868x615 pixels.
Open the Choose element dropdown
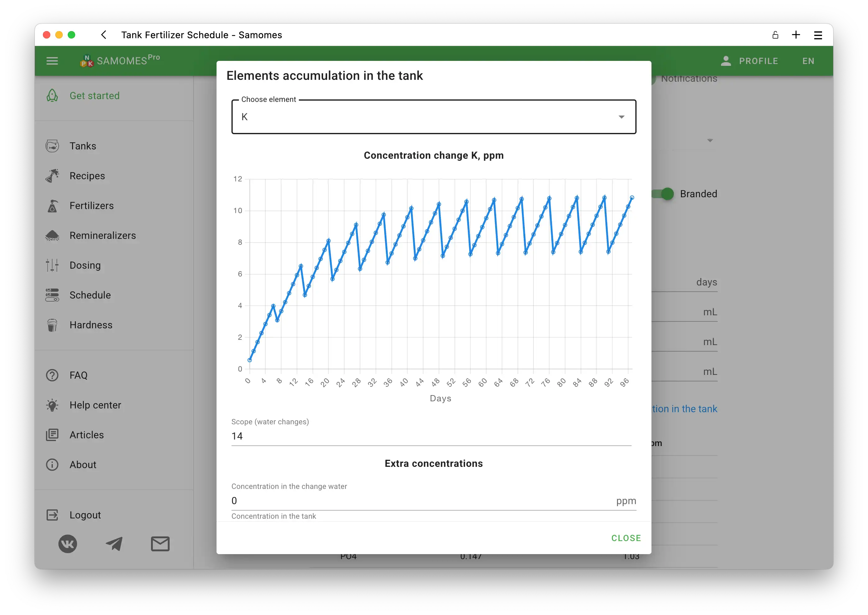pos(434,117)
